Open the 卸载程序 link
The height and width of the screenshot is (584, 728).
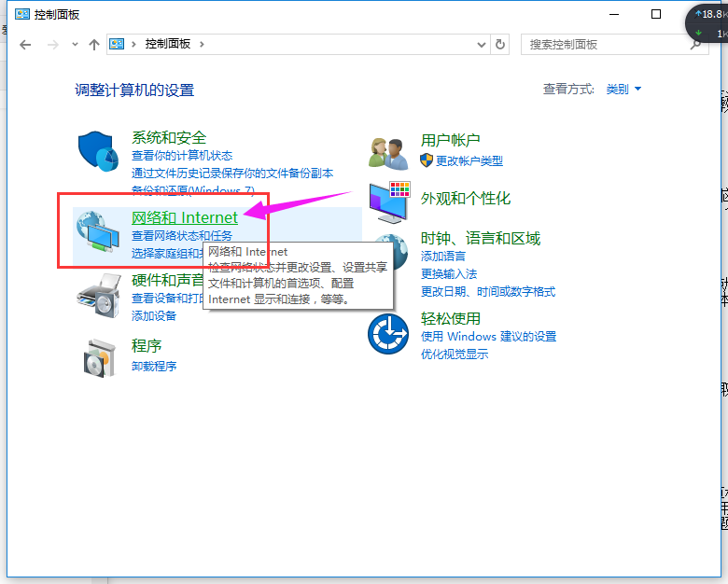coord(154,367)
